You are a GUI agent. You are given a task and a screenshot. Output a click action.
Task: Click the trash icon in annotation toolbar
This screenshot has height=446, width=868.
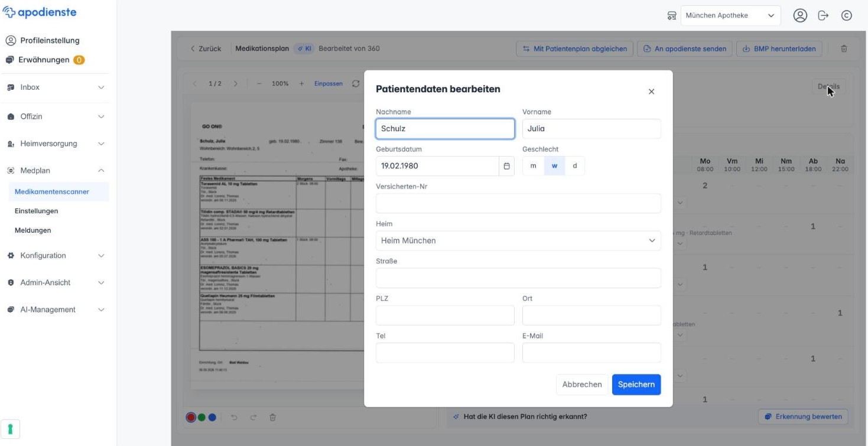[x=272, y=417]
